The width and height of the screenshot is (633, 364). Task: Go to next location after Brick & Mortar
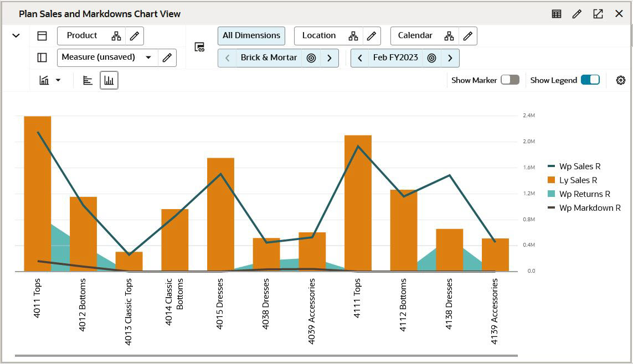coord(330,58)
